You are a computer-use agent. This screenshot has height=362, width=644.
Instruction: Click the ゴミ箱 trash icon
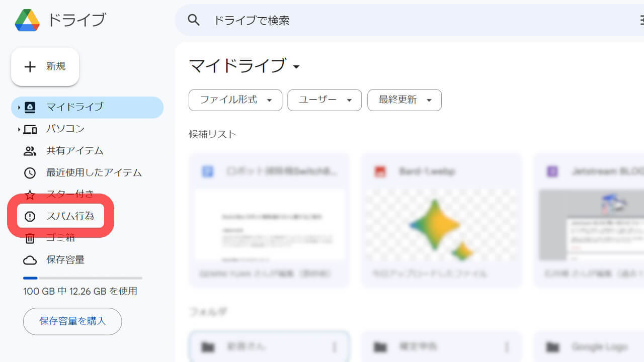[x=30, y=238]
